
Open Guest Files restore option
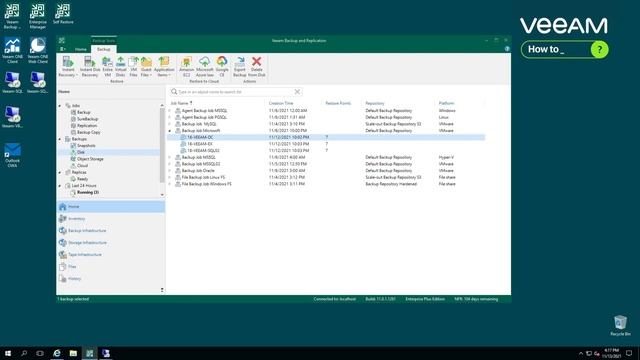(146, 67)
